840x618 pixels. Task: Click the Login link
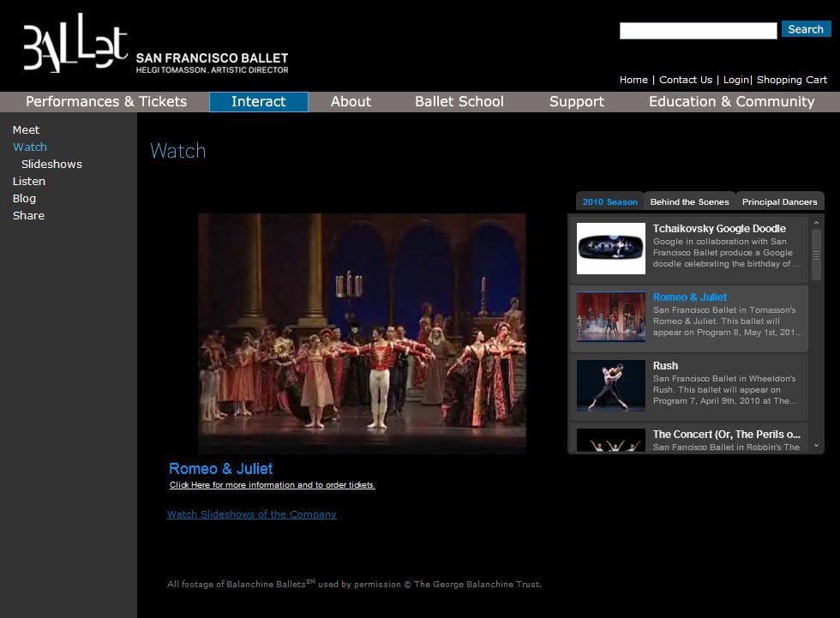(736, 80)
